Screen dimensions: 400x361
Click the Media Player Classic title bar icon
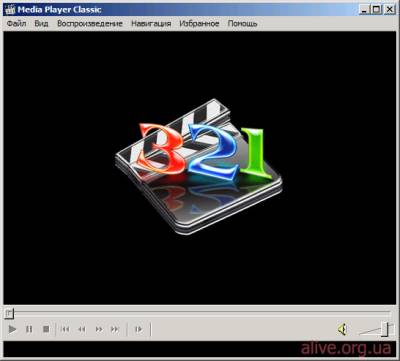(10, 9)
